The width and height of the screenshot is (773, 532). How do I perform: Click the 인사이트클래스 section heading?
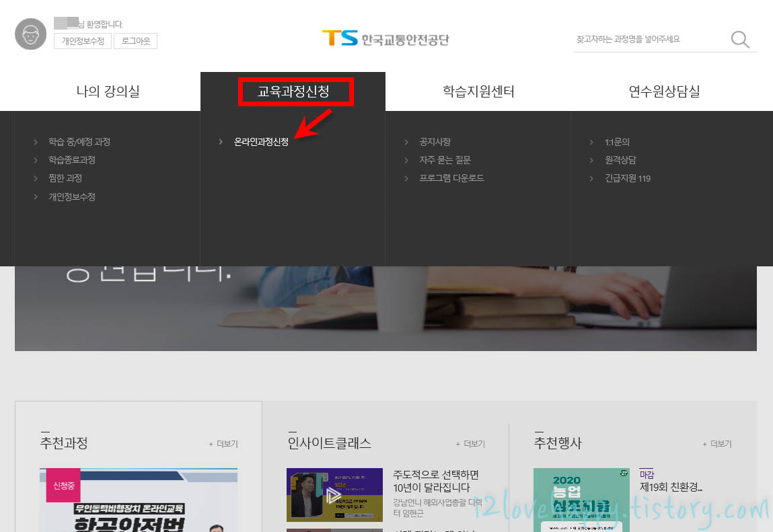[x=329, y=443]
